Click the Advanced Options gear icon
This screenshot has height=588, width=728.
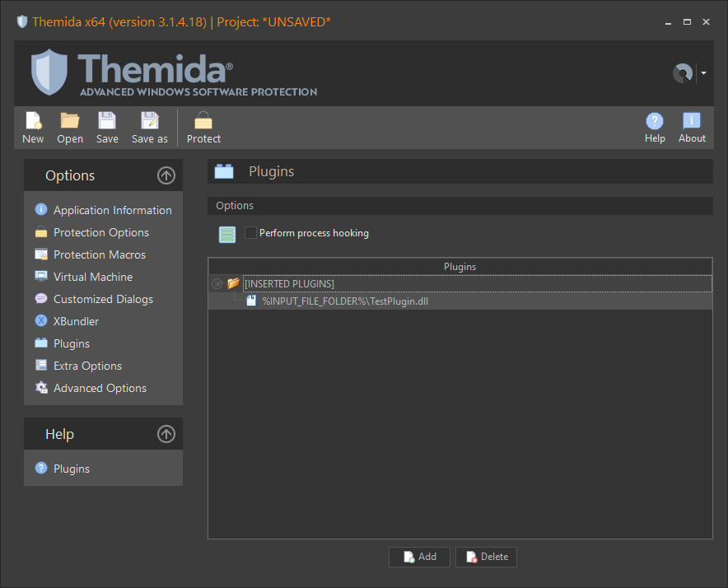point(41,387)
